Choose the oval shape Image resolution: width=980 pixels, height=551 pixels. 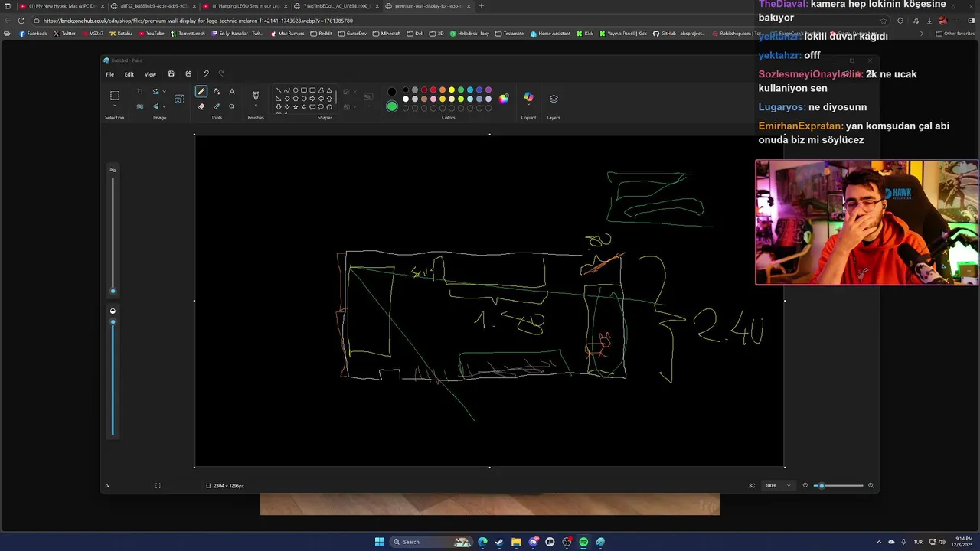click(x=296, y=90)
